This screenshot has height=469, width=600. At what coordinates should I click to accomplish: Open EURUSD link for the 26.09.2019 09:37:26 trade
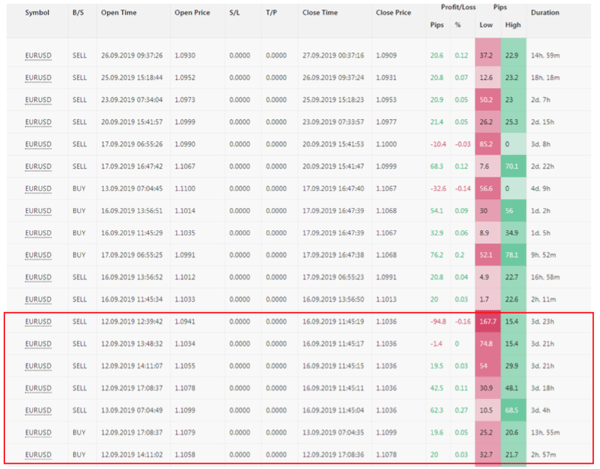[37, 55]
